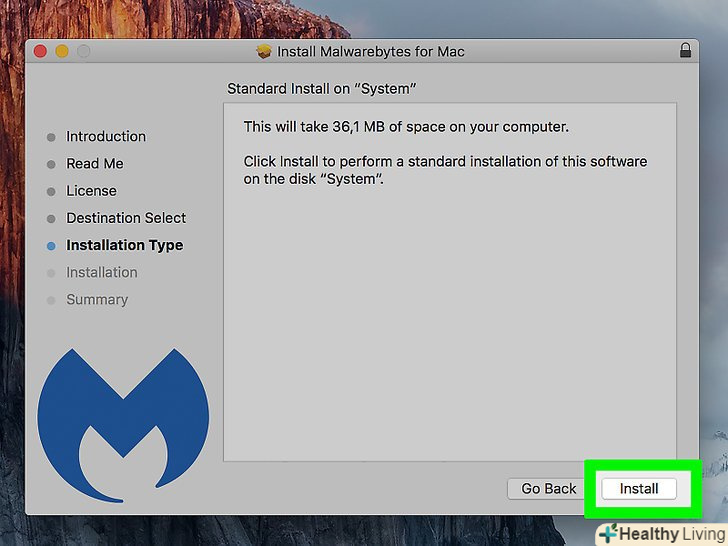The width and height of the screenshot is (728, 546).
Task: Click the lock icon in title bar
Action: click(x=685, y=50)
